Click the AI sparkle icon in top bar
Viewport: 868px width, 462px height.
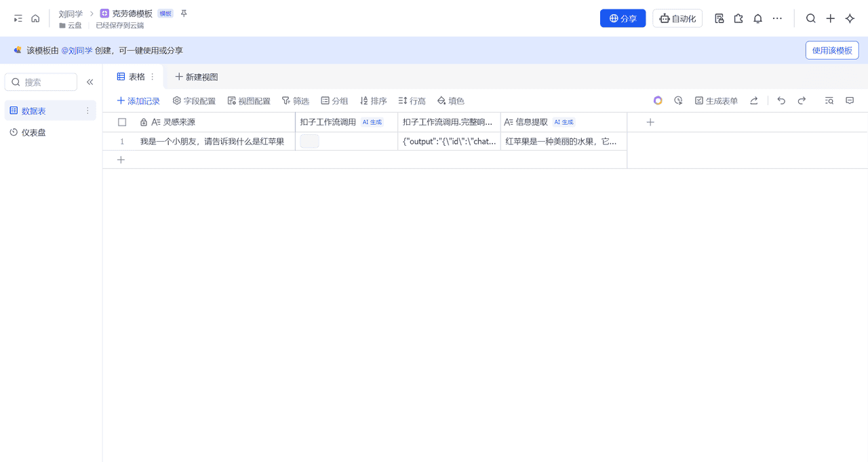coord(850,18)
